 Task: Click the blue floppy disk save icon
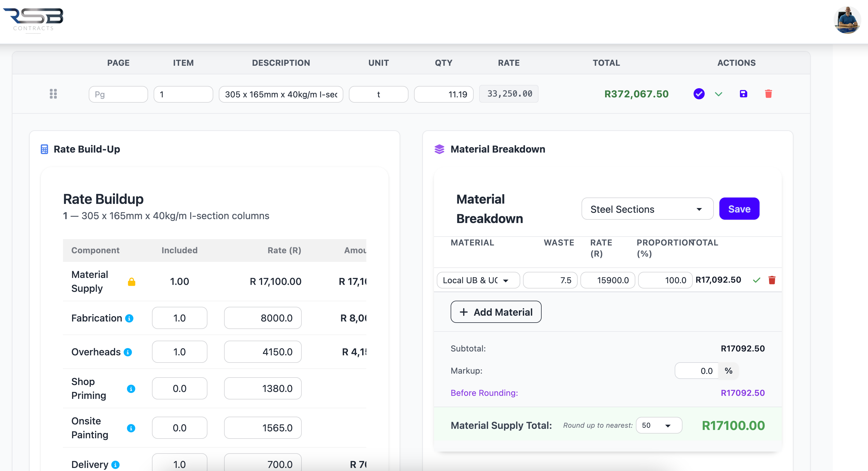743,94
